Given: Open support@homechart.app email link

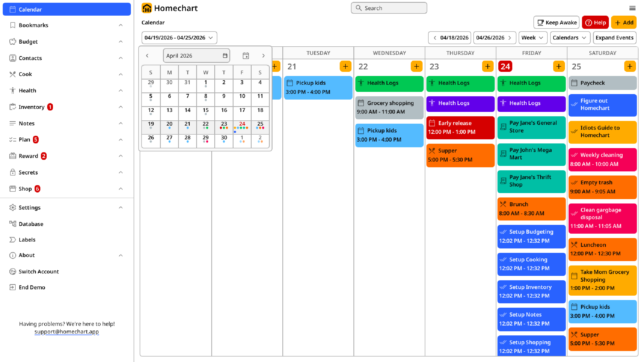Looking at the screenshot, I should [x=67, y=332].
